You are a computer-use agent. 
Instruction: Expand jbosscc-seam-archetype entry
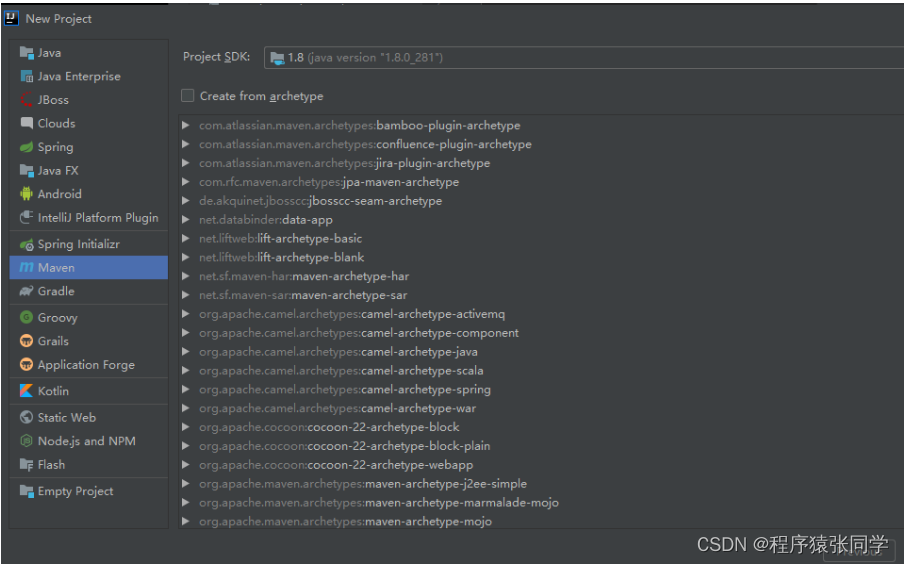pos(186,201)
